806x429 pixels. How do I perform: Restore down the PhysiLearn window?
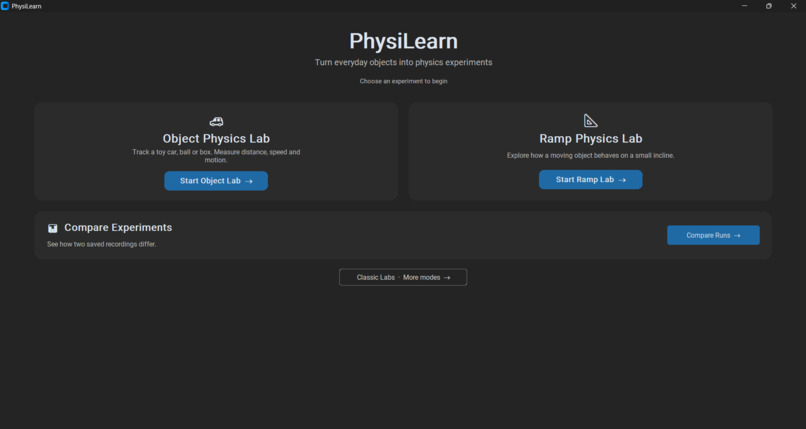[769, 6]
